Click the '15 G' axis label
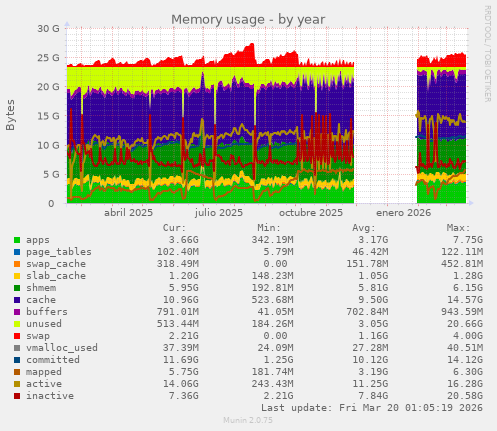The height and width of the screenshot is (431, 497). pyautogui.click(x=48, y=116)
